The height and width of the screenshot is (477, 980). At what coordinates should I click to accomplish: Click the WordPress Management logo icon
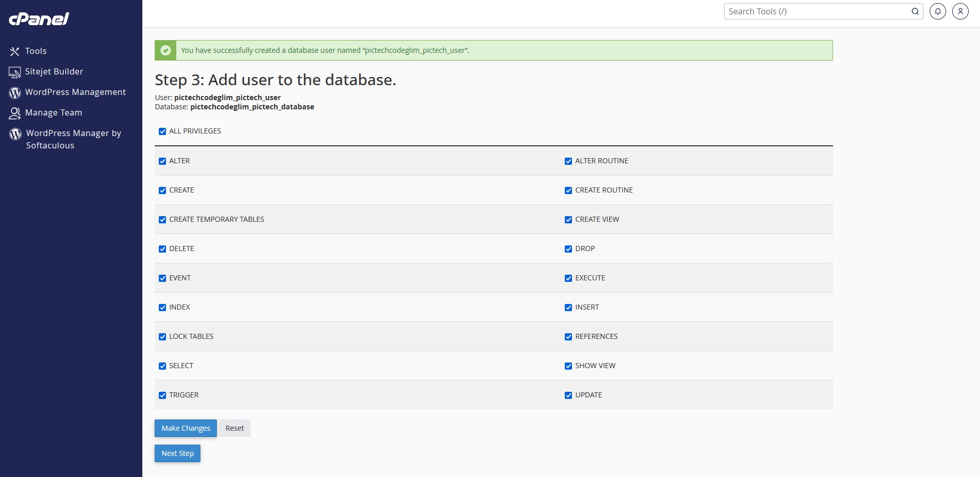pos(15,92)
